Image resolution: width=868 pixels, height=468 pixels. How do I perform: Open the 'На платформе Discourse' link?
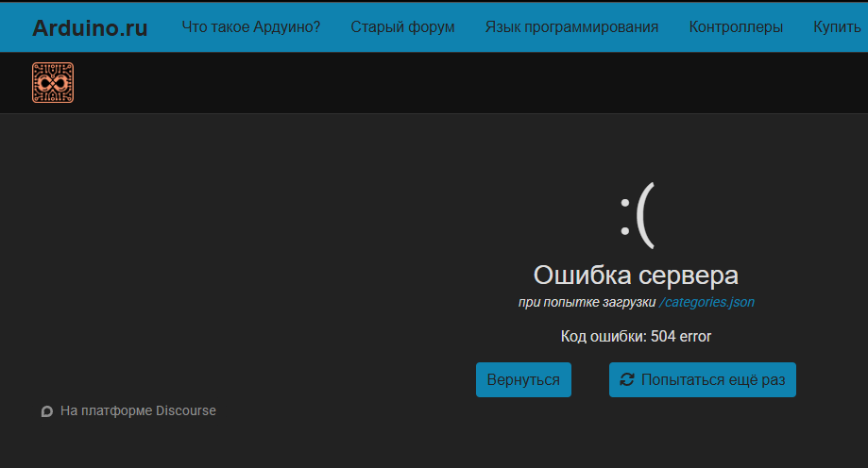point(138,411)
